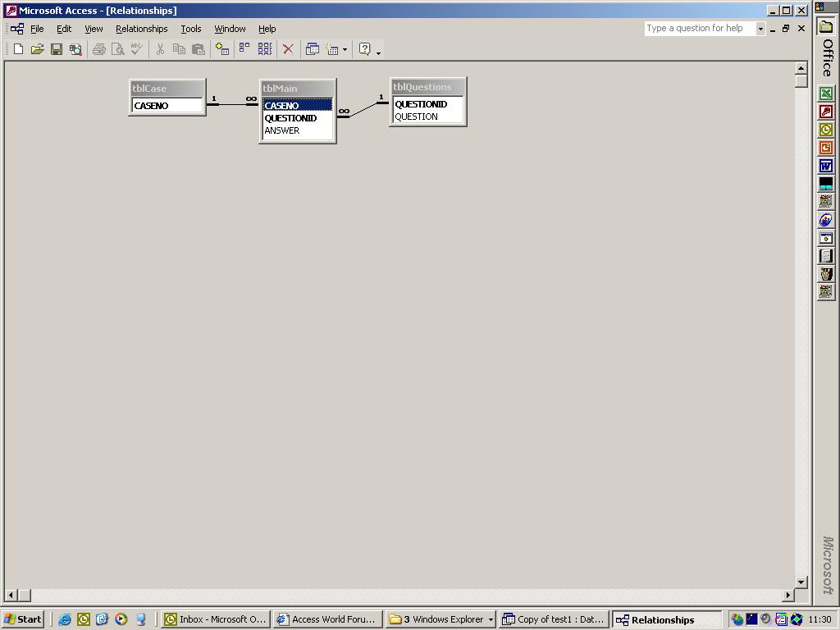Switch to Access World Forums taskbar button

(x=327, y=619)
